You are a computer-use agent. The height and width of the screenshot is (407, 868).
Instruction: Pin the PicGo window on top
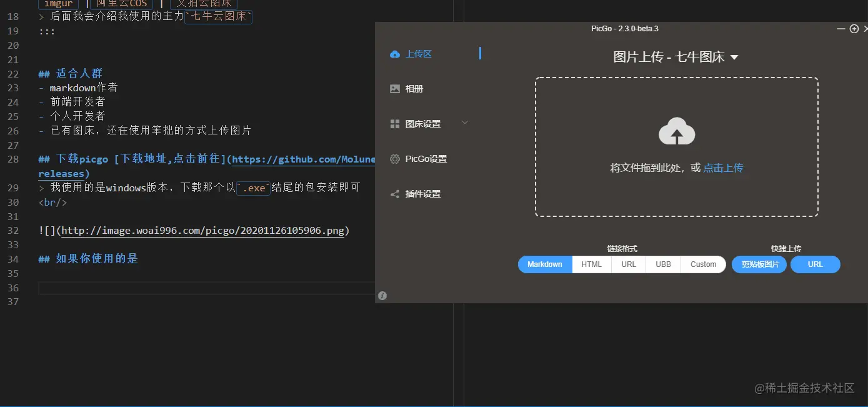[x=854, y=29]
